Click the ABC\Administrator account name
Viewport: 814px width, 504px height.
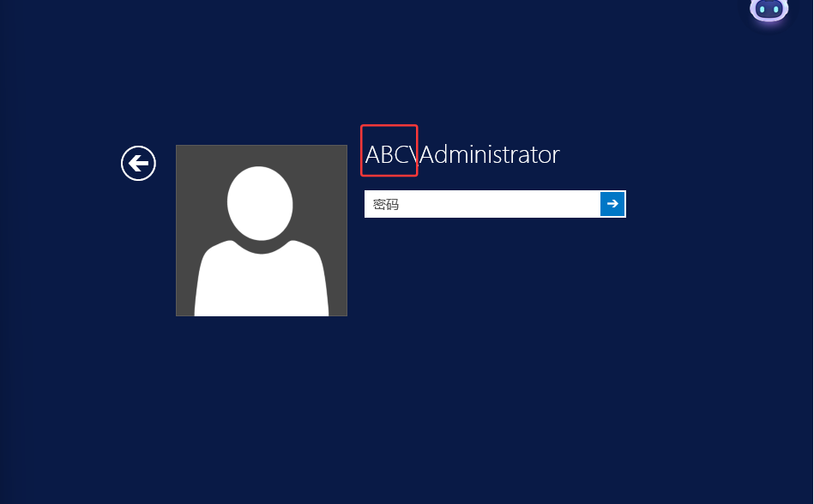462,154
